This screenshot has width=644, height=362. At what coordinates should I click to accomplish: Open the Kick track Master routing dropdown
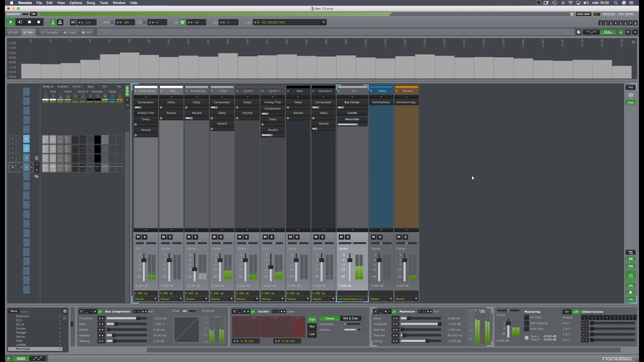[171, 299]
